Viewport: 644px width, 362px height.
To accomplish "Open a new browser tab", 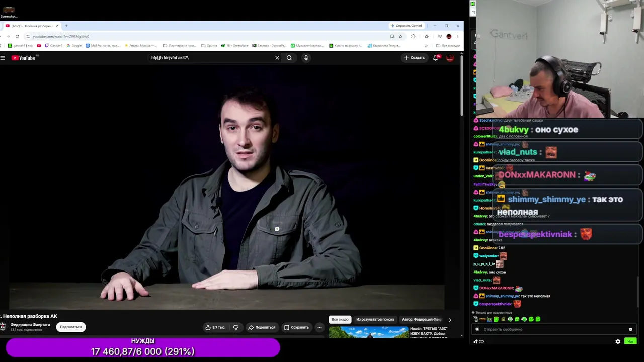I will 66,26.
